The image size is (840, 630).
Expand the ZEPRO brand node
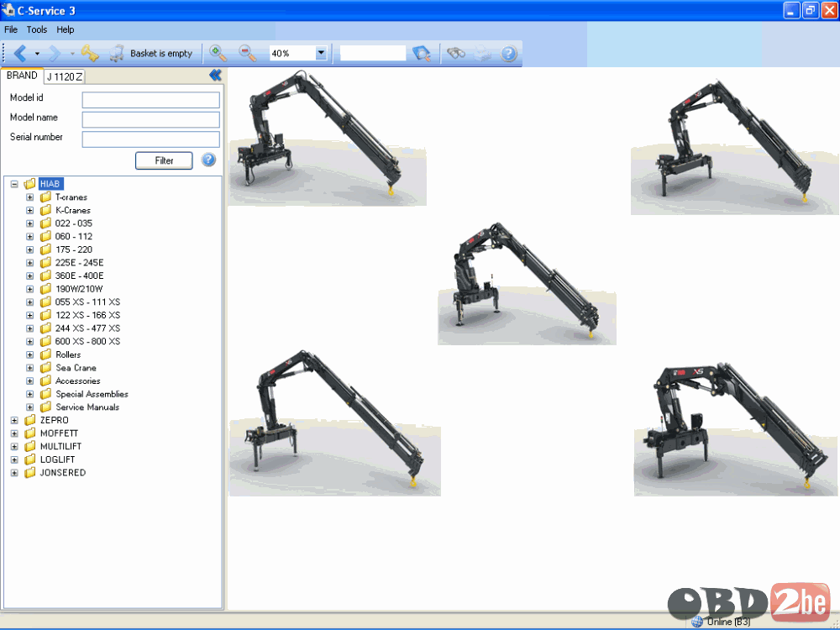click(x=14, y=421)
